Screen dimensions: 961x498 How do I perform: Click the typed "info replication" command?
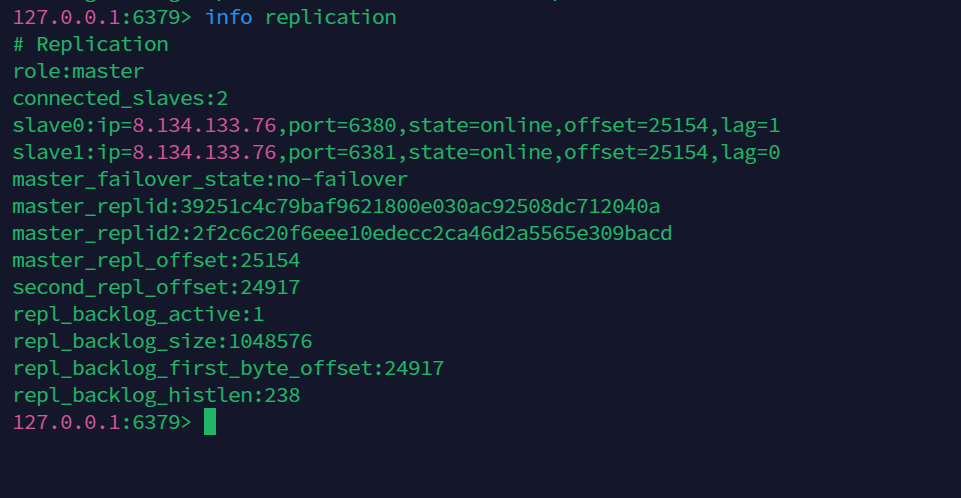pyautogui.click(x=300, y=18)
